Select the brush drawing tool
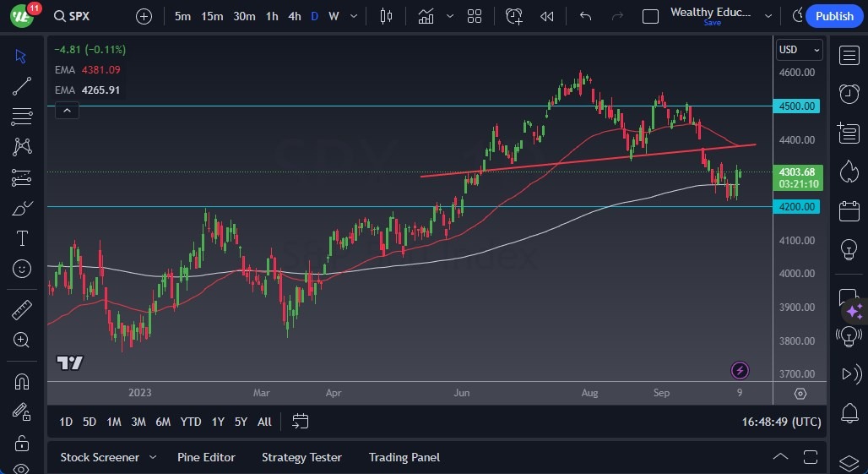The image size is (868, 474). click(22, 208)
